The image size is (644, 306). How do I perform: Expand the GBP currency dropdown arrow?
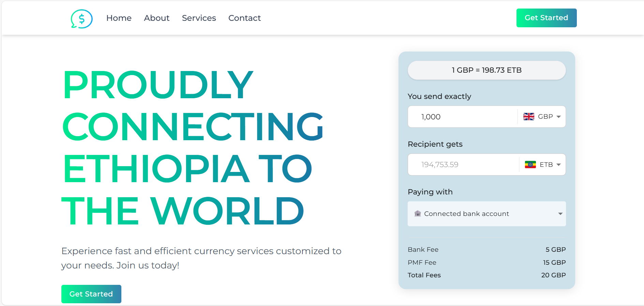coord(558,117)
